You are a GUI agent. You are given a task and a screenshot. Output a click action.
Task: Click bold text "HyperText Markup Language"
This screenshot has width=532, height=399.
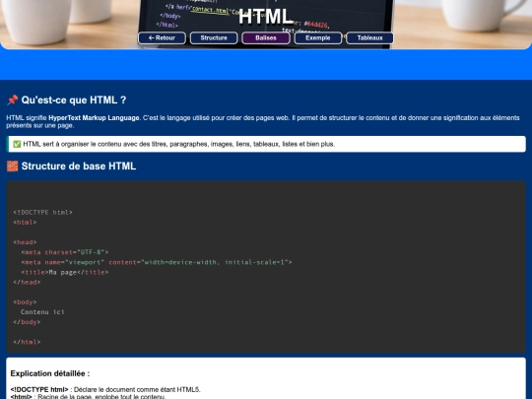pyautogui.click(x=94, y=118)
